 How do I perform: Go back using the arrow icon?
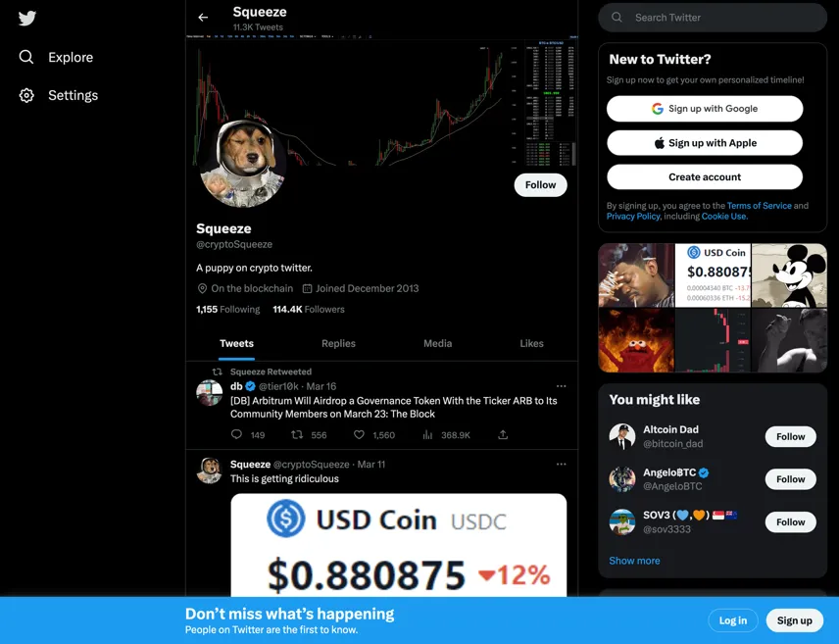click(x=203, y=18)
